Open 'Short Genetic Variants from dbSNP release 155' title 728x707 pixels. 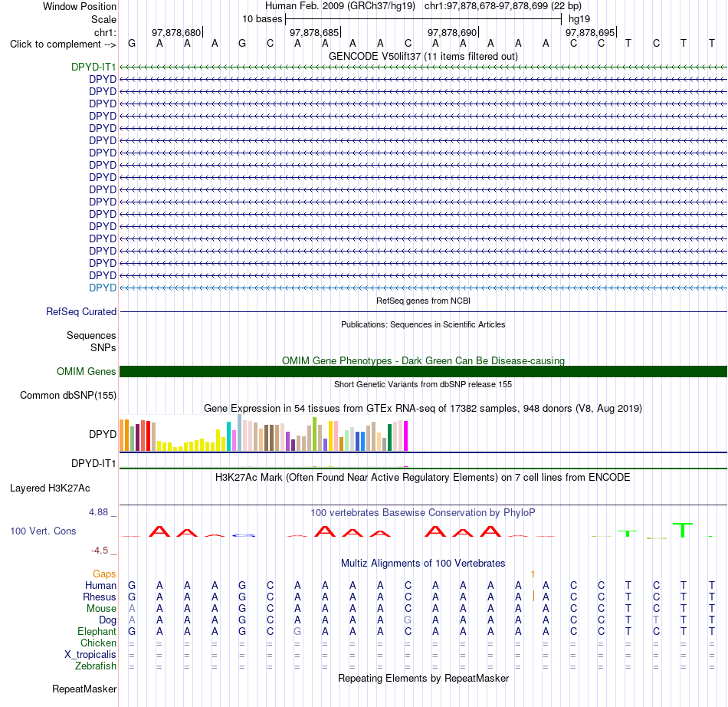(x=423, y=384)
